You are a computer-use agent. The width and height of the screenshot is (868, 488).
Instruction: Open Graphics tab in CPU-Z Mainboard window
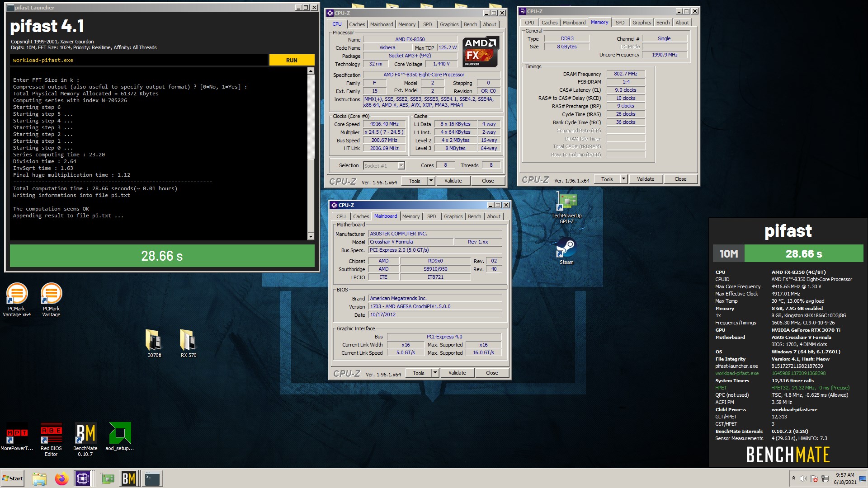(x=453, y=216)
